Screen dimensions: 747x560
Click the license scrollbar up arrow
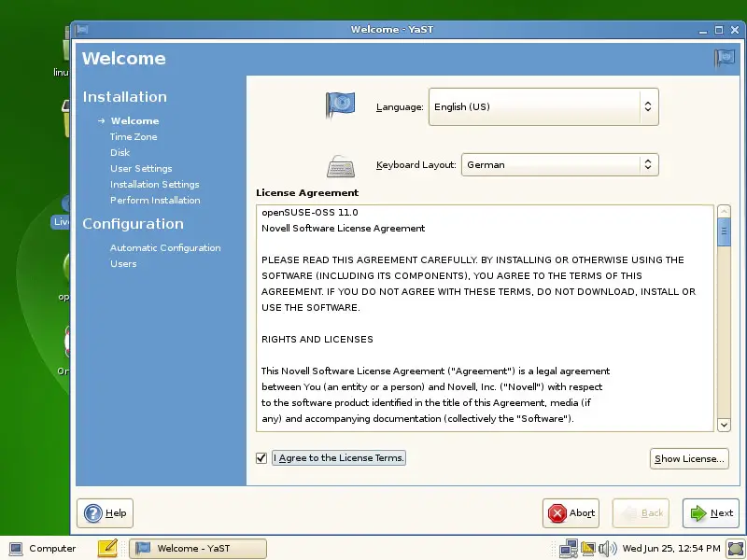(724, 211)
